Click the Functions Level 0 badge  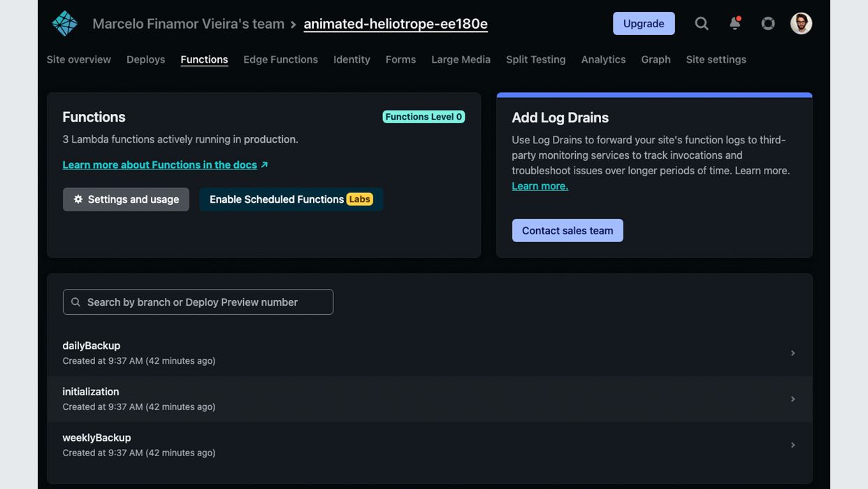coord(424,117)
